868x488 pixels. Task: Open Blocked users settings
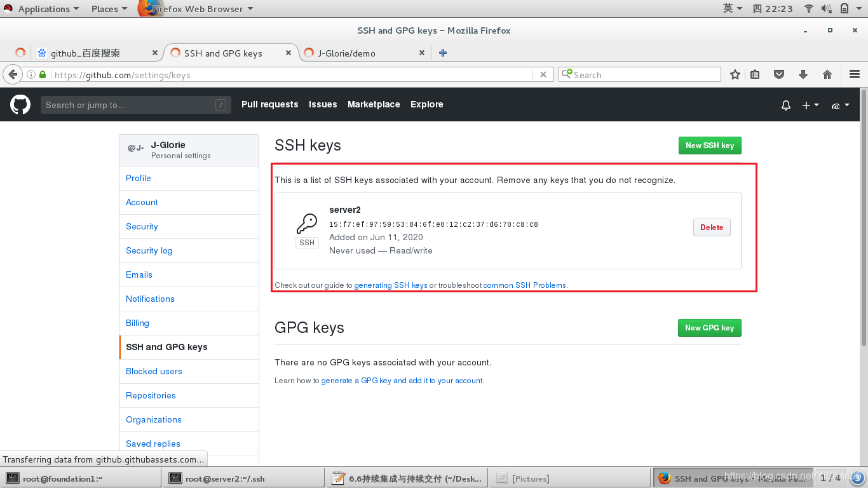point(189,371)
